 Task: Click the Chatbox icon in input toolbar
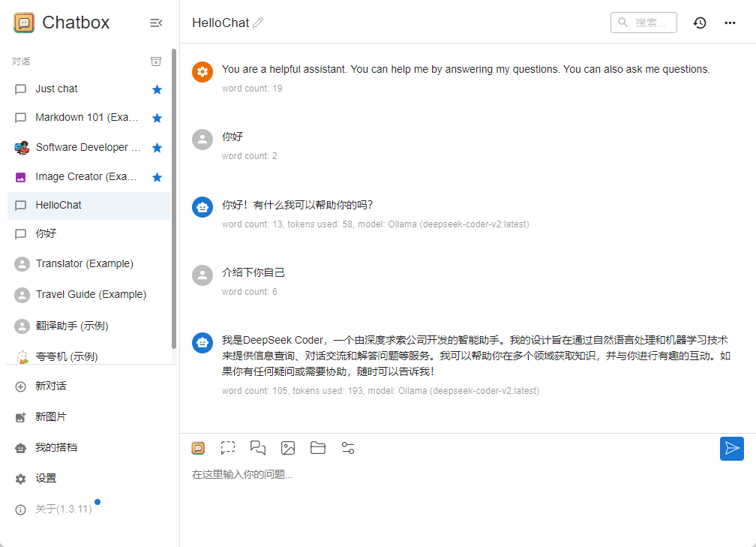(198, 448)
